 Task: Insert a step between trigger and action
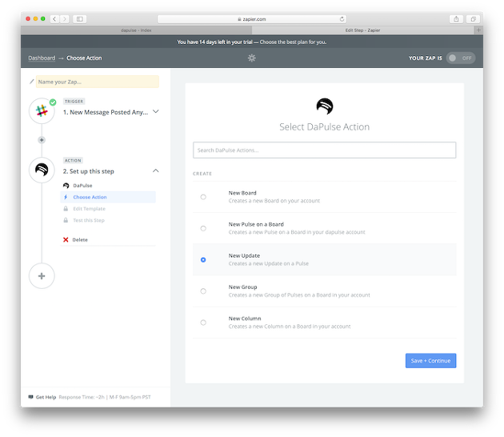click(42, 140)
